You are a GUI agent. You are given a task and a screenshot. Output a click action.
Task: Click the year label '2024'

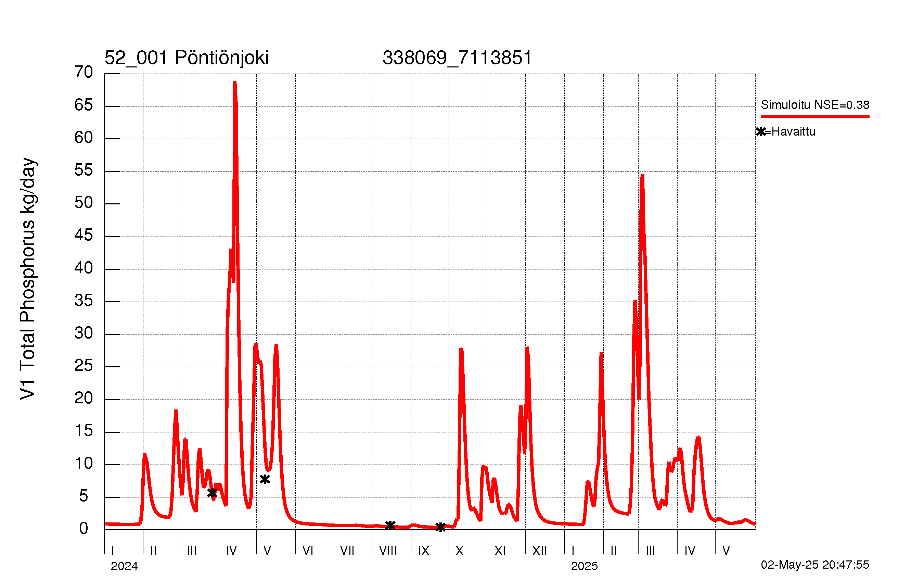(x=124, y=566)
